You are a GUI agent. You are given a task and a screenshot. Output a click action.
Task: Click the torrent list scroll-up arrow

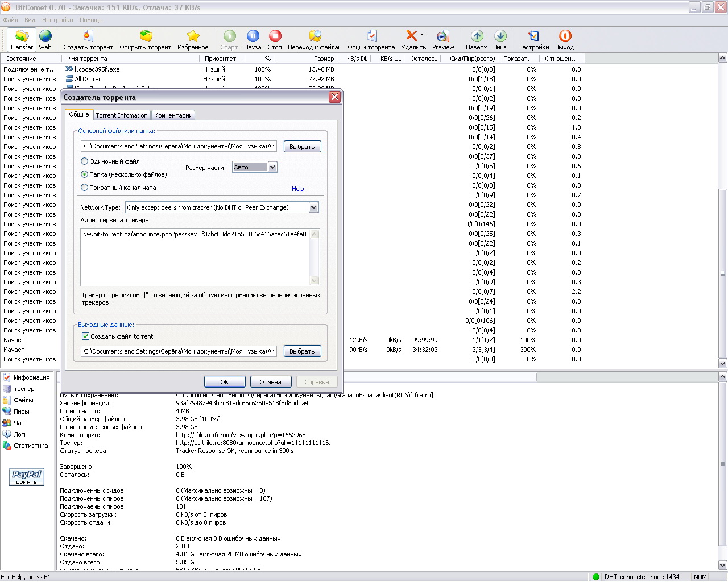tap(723, 58)
